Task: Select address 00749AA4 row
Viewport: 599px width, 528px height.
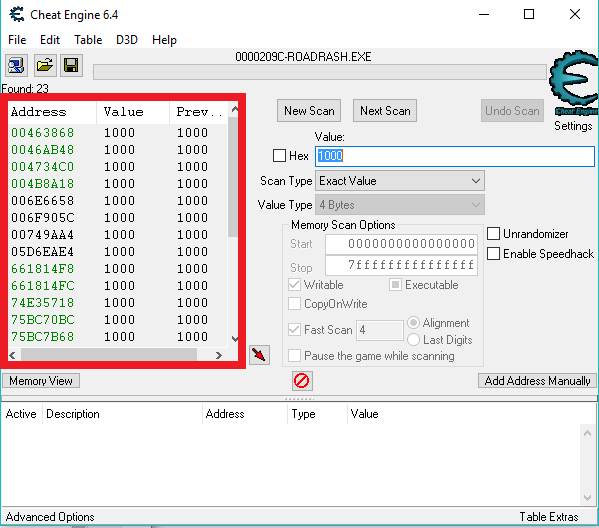Action: coord(118,235)
